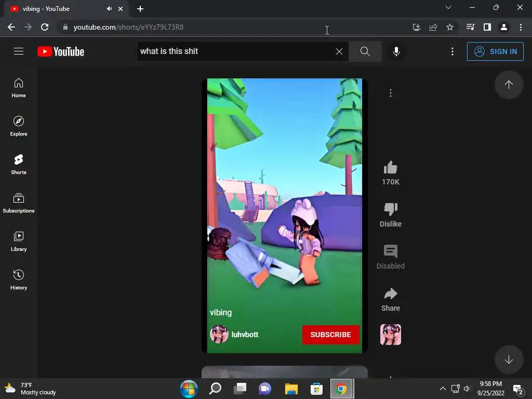532x399 pixels.
Task: Close the vibing - YouTube tab
Action: coord(121,9)
